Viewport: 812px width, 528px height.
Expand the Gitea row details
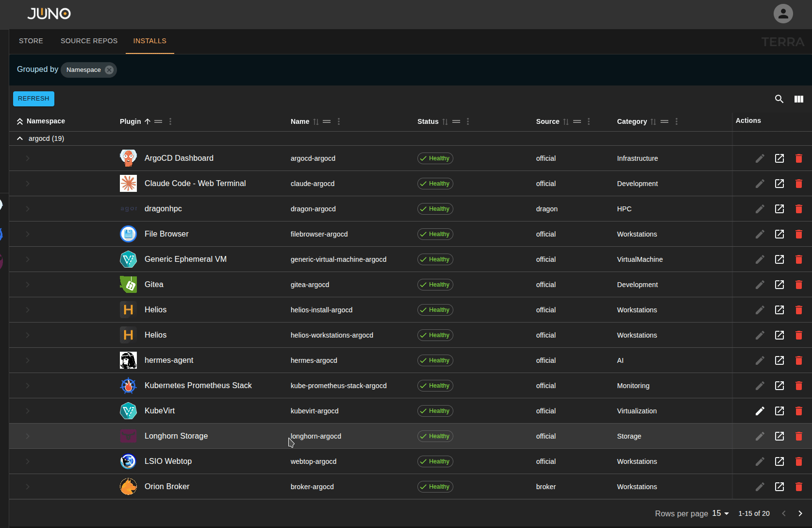point(28,285)
